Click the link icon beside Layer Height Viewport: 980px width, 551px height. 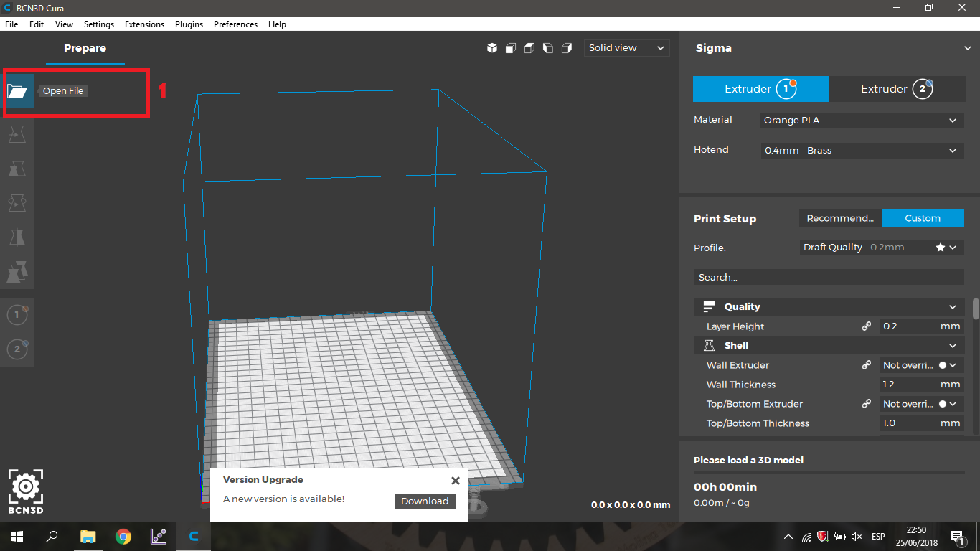pyautogui.click(x=866, y=326)
